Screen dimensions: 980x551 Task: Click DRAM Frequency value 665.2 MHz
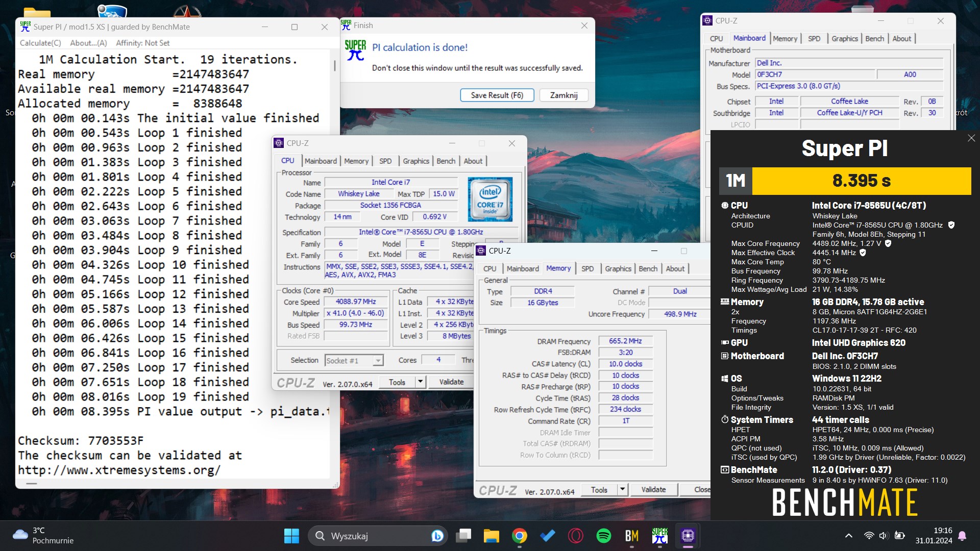pos(625,341)
